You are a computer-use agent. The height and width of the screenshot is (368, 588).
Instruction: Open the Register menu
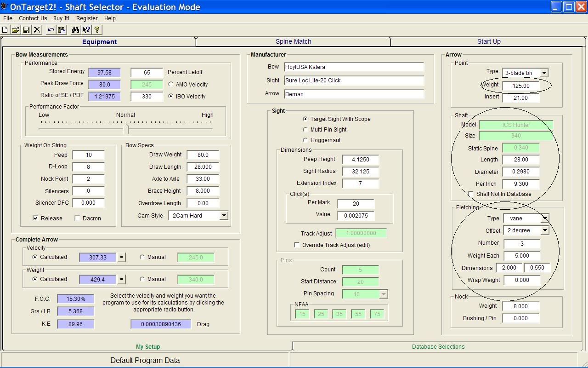point(87,18)
